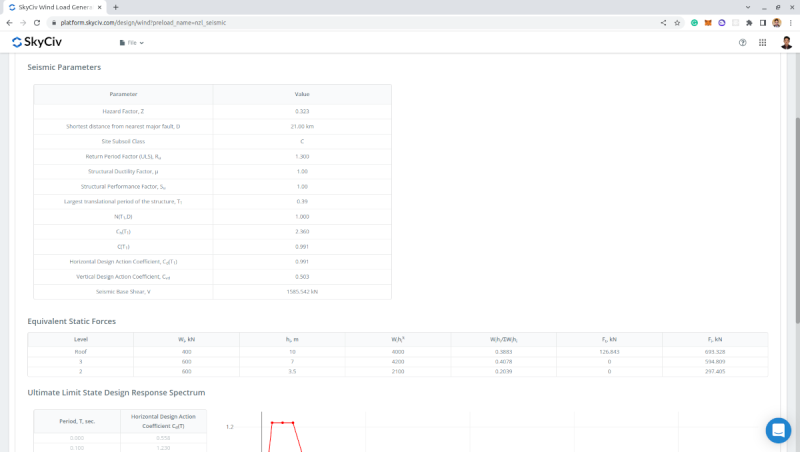Click the user profile avatar in SkyCiv header
800x452 pixels.
coord(786,43)
